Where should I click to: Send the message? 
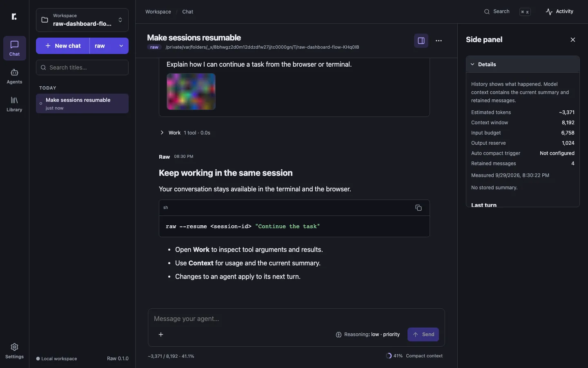423,334
